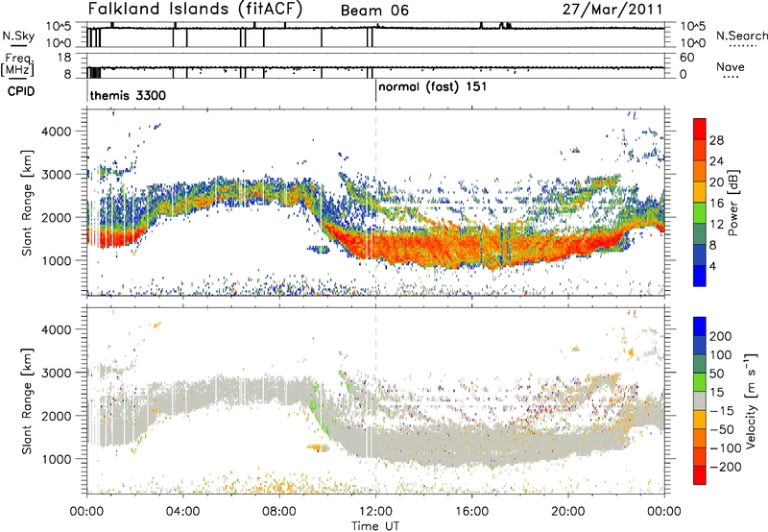Click the dotted line sample under Nave
Screen dimensions: 768x532
[731, 77]
